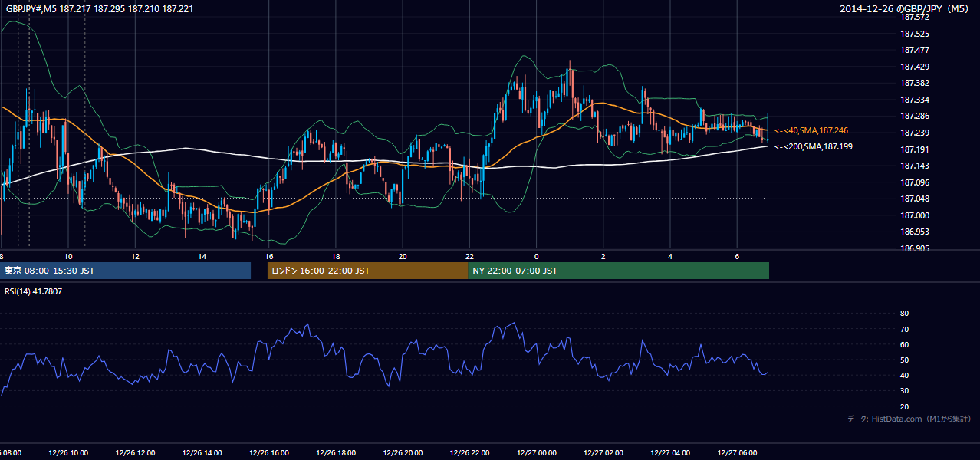This screenshot has width=980, height=460.
Task: Click the RSI scale value 60
Action: (905, 345)
